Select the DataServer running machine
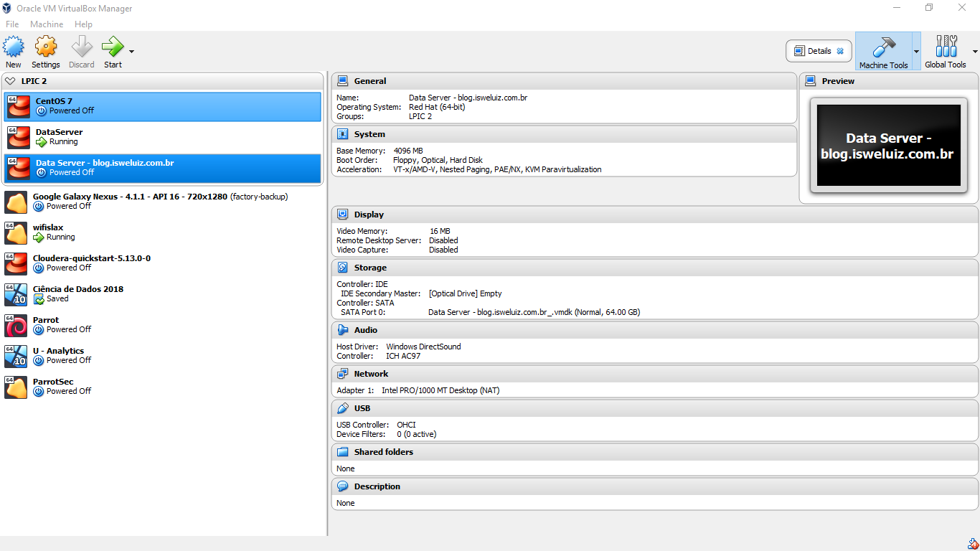 [163, 137]
